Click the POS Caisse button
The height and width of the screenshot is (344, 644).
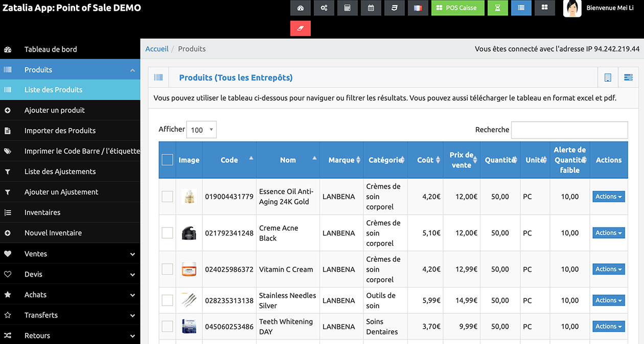(457, 8)
